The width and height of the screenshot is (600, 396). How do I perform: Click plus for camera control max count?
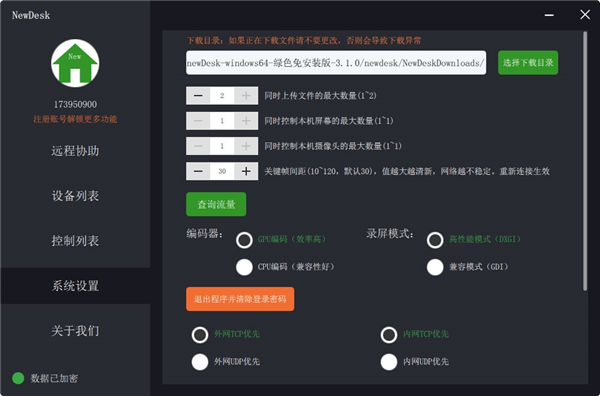pos(246,146)
